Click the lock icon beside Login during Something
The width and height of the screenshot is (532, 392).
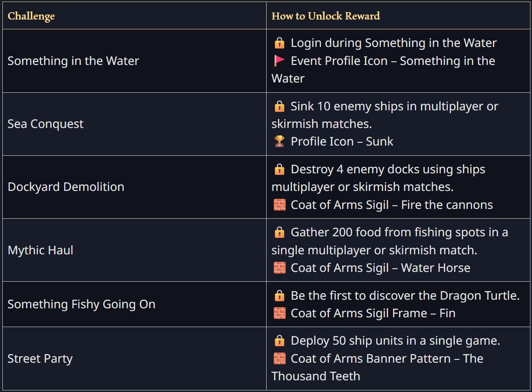(x=279, y=43)
